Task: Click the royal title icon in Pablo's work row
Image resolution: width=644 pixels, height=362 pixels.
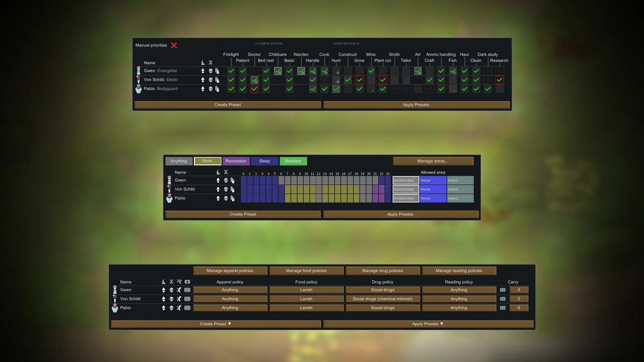Action: click(x=203, y=89)
